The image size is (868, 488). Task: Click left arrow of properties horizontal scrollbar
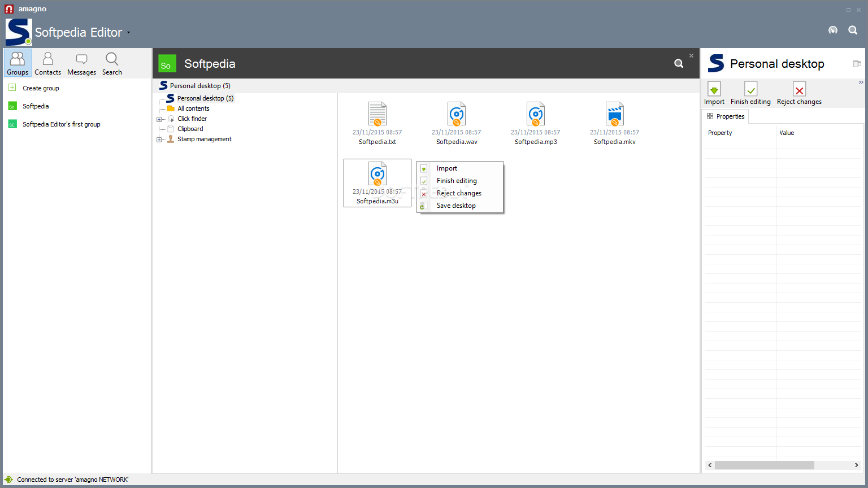tap(710, 465)
